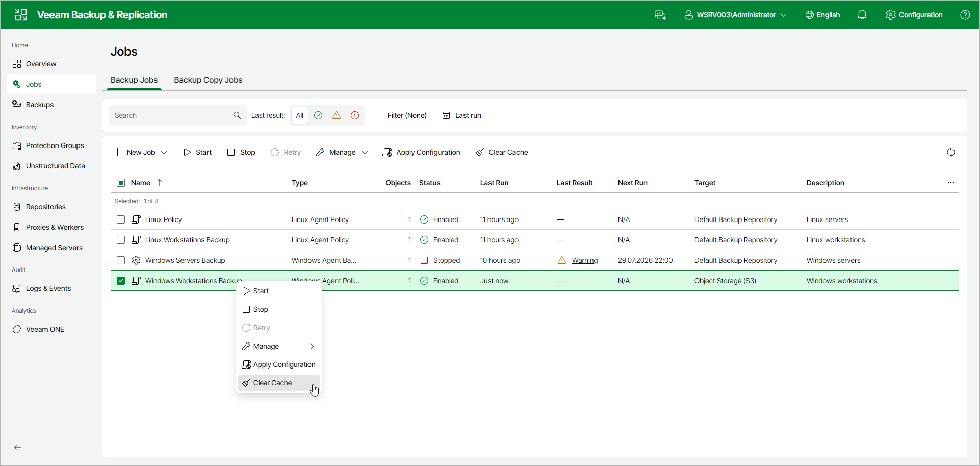Filter by Error last result
The image size is (980, 466).
tap(355, 115)
